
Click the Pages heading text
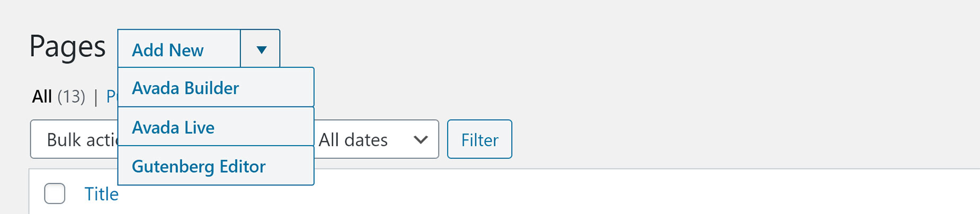pyautogui.click(x=68, y=47)
